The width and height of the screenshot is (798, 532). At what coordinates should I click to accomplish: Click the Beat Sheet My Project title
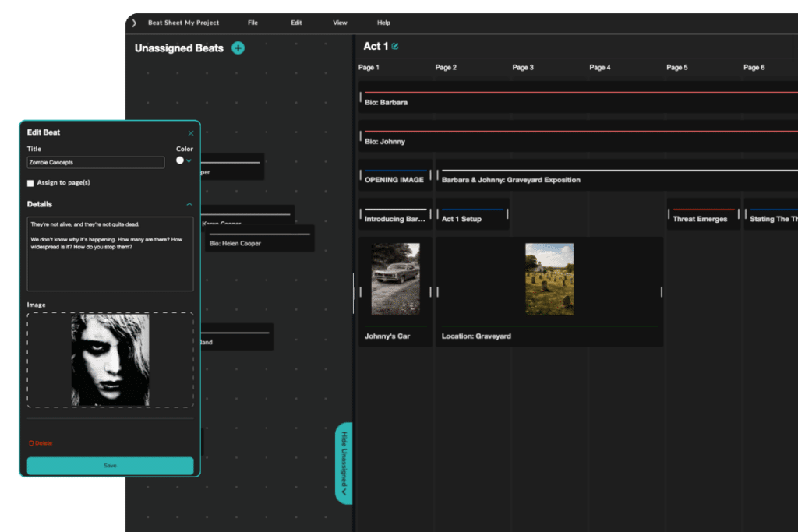pyautogui.click(x=184, y=23)
